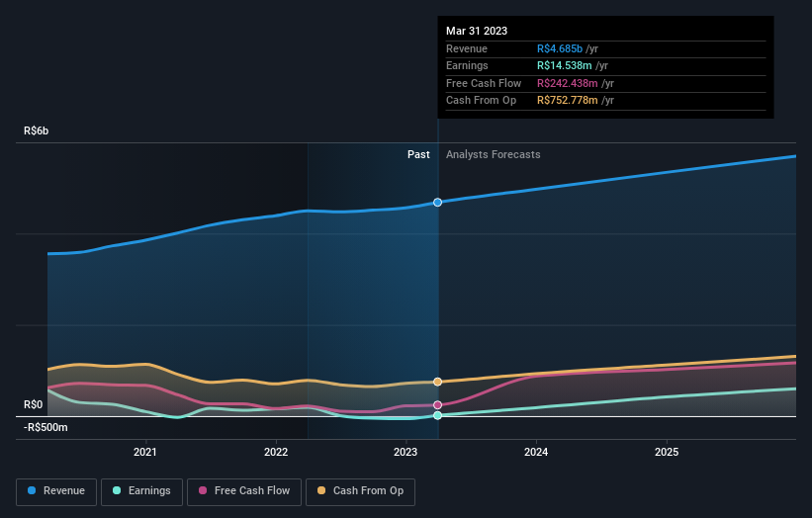This screenshot has width=812, height=518.
Task: Click the R$752.778m cash from op value
Action: (x=568, y=101)
